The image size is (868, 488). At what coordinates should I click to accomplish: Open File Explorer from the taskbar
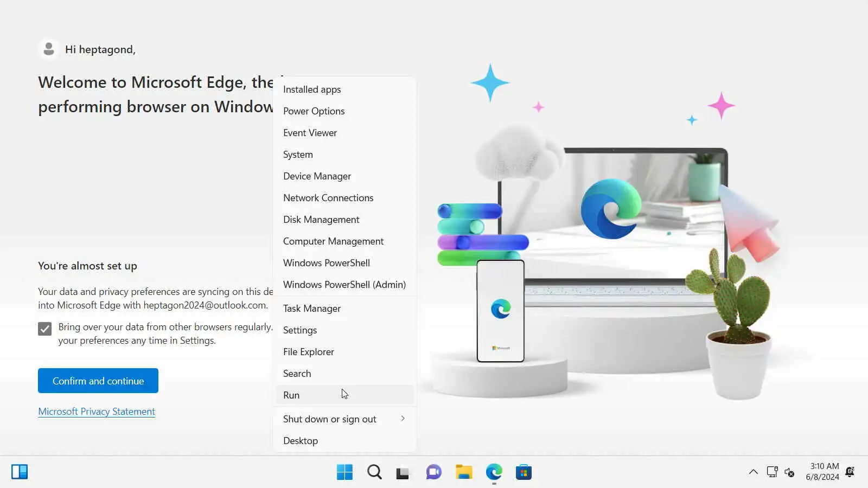pyautogui.click(x=464, y=472)
